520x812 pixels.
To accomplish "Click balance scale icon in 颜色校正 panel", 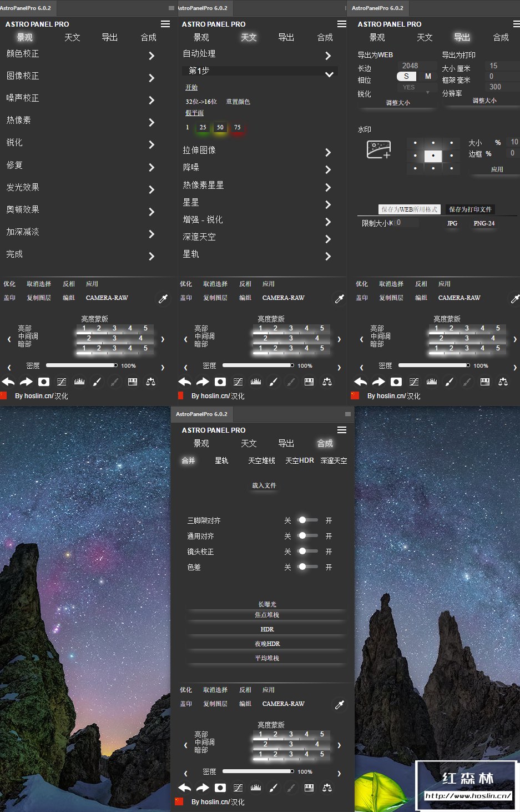I will click(150, 382).
